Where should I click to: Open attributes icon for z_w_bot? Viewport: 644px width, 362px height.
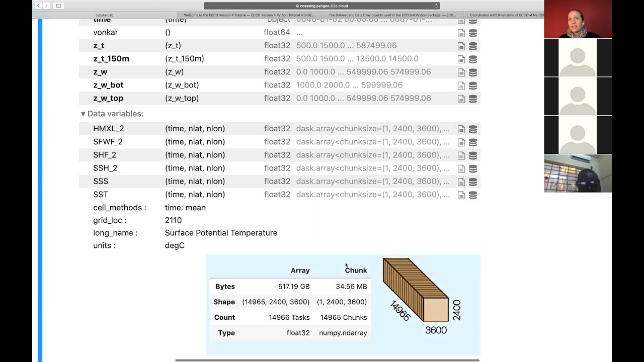click(461, 85)
